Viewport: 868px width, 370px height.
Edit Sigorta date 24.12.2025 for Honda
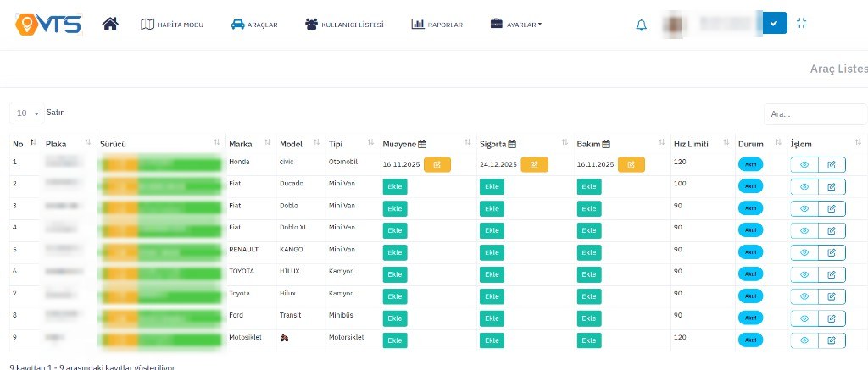click(534, 165)
